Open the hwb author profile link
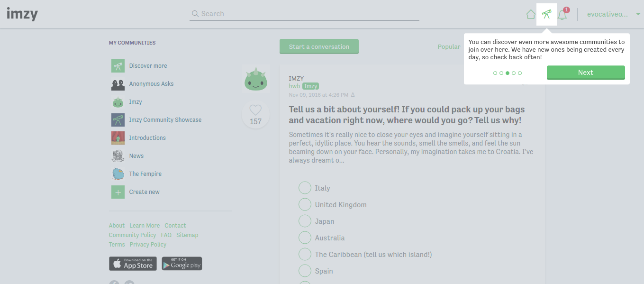 (x=294, y=86)
